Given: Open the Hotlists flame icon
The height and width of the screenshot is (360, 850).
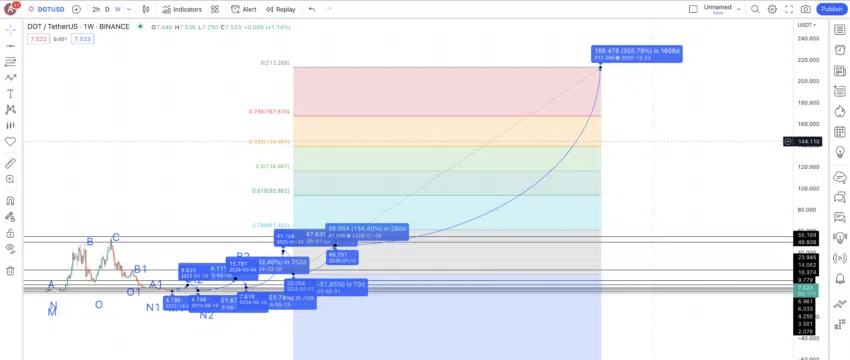Looking at the screenshot, I should click(840, 111).
